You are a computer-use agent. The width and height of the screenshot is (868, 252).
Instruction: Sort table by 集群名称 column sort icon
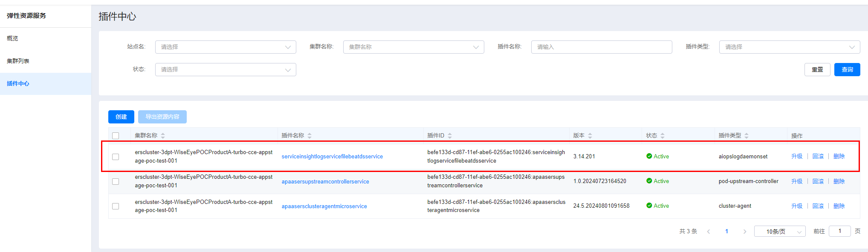click(163, 136)
